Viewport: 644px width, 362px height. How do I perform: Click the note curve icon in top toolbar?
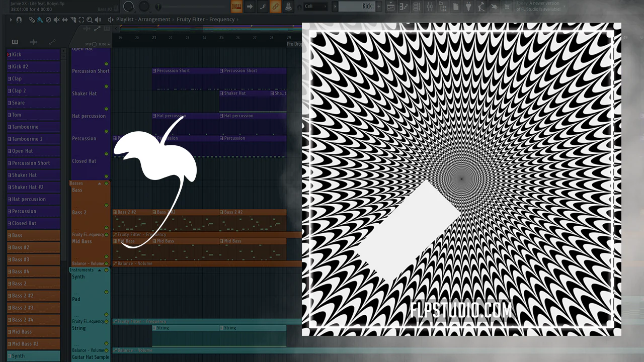click(263, 7)
